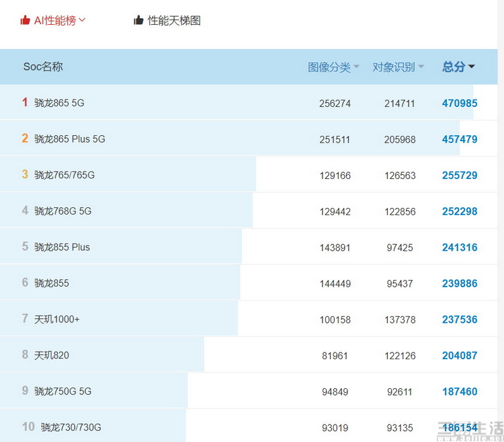504x442 pixels.
Task: Click image classification value 129442
Action: tap(335, 212)
